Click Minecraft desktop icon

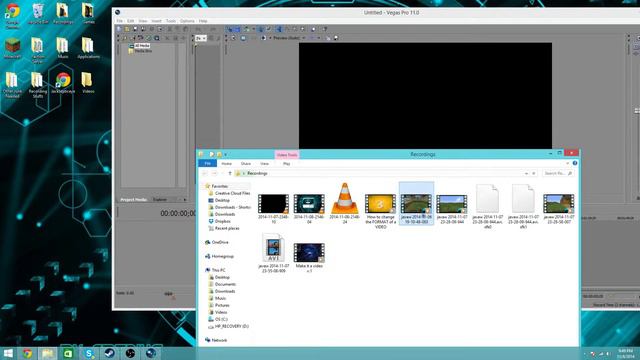pyautogui.click(x=12, y=48)
